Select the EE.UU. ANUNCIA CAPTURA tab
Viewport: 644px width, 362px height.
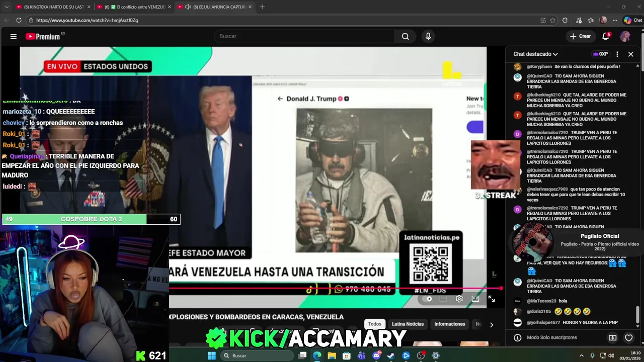click(x=214, y=7)
